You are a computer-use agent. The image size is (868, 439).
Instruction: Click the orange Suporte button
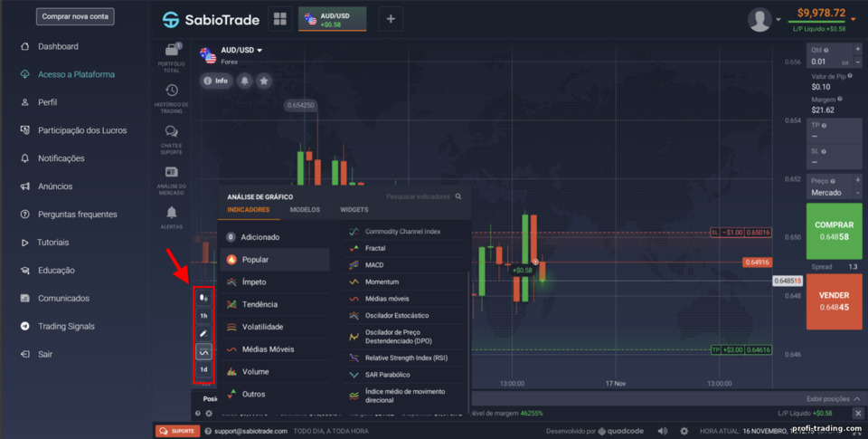(178, 431)
